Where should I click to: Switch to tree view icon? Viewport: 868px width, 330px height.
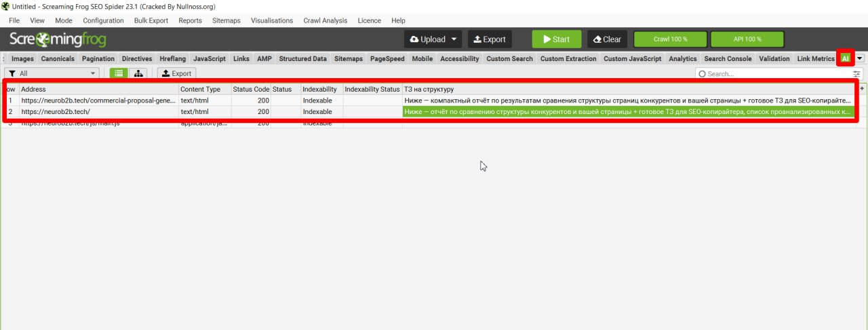(138, 73)
